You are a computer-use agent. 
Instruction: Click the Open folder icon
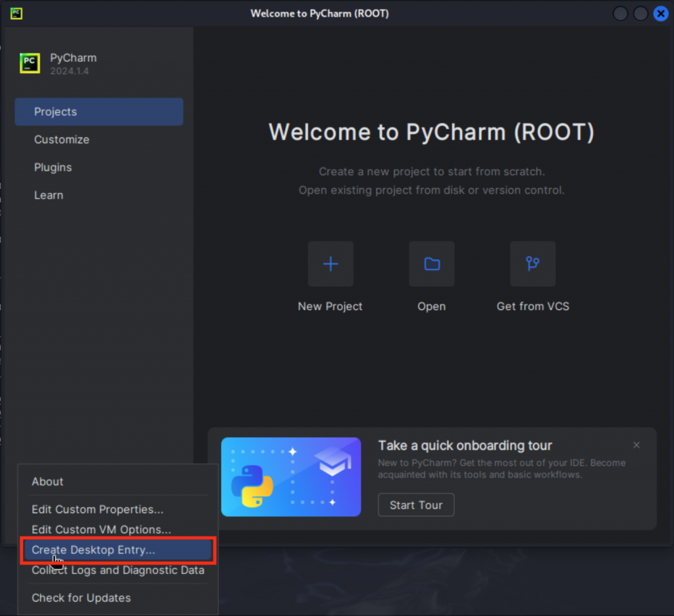pyautogui.click(x=432, y=263)
